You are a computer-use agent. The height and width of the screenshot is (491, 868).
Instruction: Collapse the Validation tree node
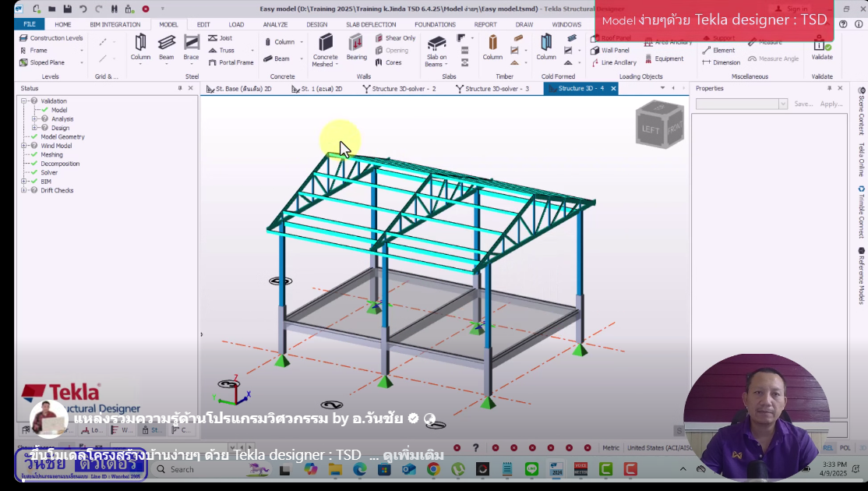pyautogui.click(x=24, y=101)
